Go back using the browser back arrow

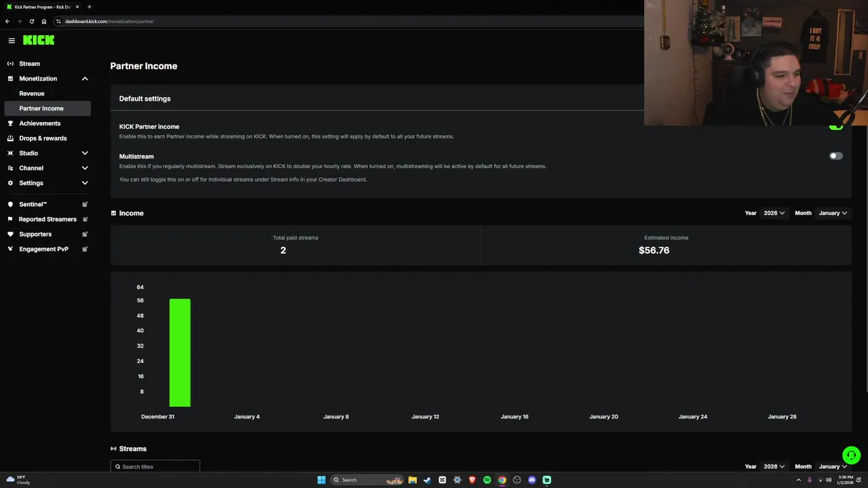click(x=7, y=21)
